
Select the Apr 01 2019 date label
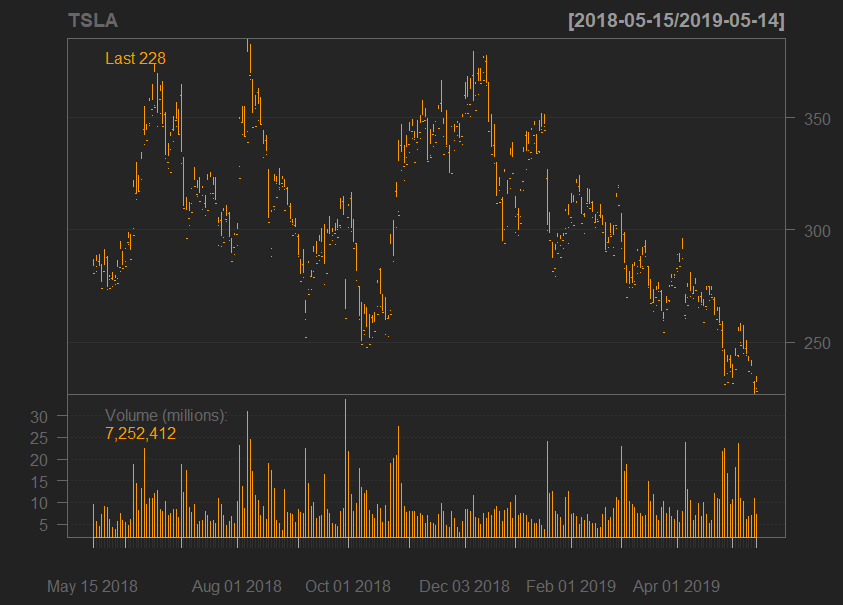tap(677, 586)
